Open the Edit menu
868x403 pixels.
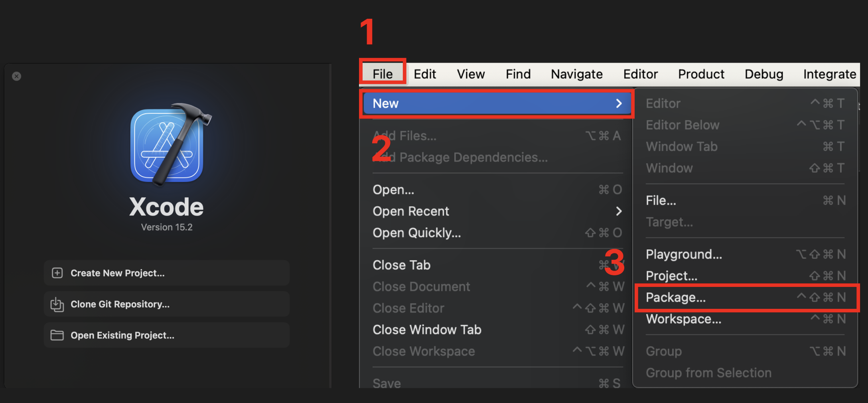coord(425,74)
